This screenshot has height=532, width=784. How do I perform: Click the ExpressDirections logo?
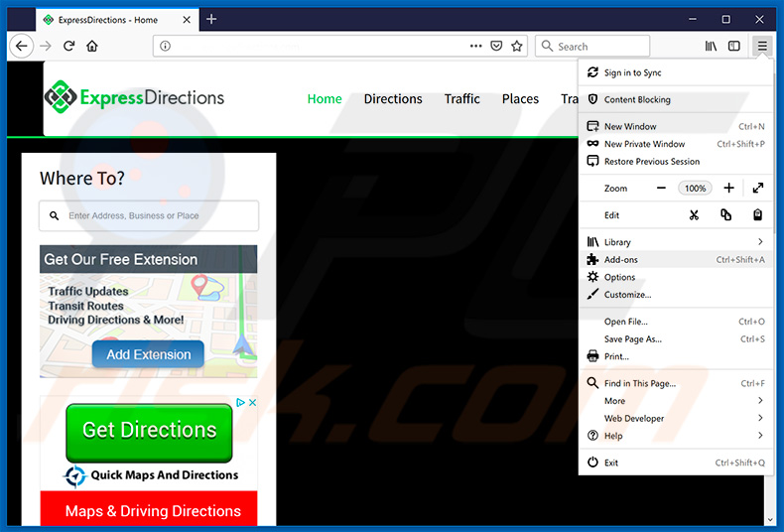[x=134, y=97]
